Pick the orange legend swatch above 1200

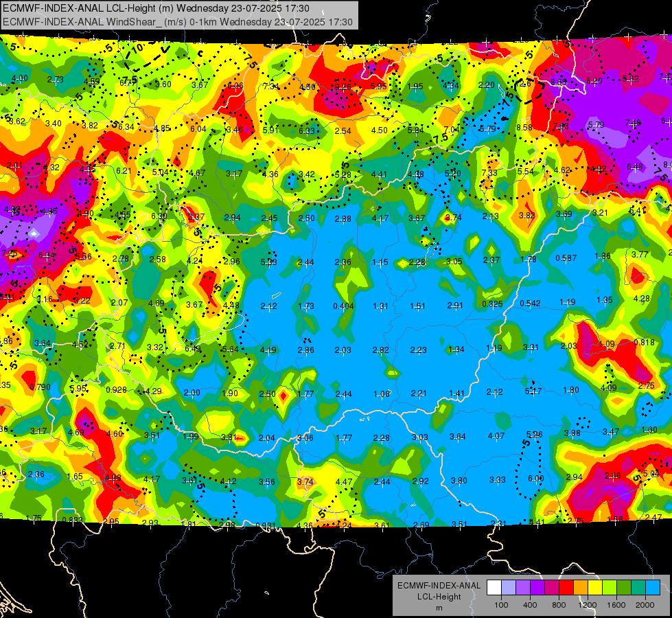point(581,588)
